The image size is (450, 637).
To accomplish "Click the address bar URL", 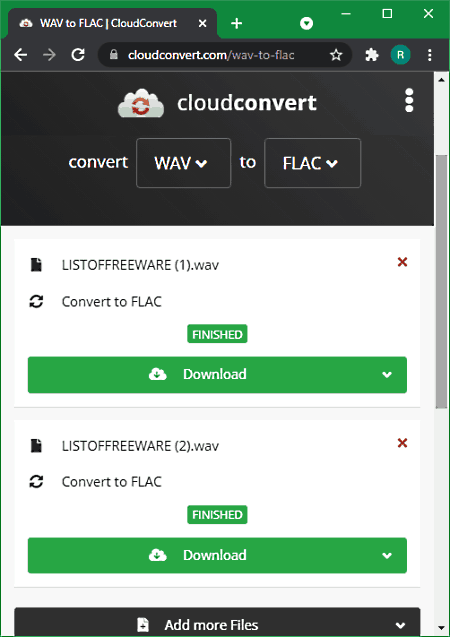I will point(211,55).
